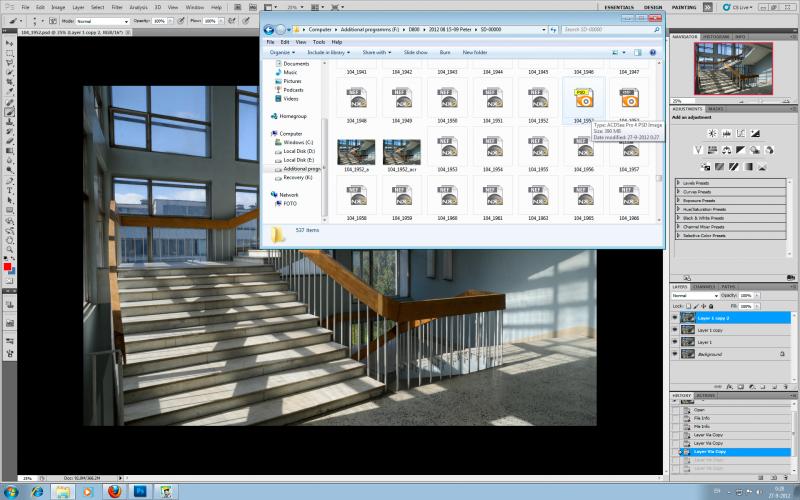The image size is (800, 500).
Task: Set history brush source for Open state
Action: pyautogui.click(x=676, y=410)
